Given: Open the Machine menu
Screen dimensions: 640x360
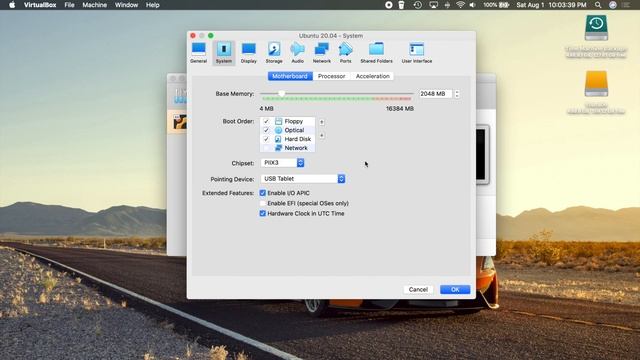Looking at the screenshot, I should pos(94,5).
